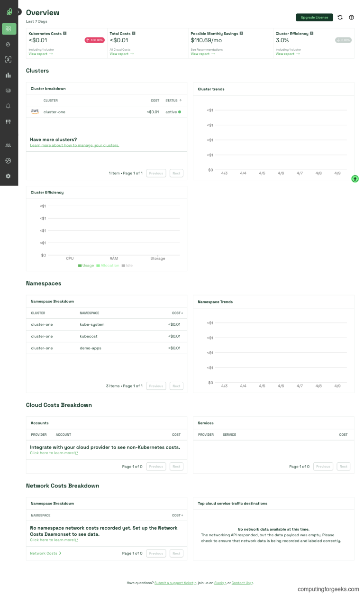Open the Teams people icon in sidebar
The image size is (364, 597).
[9, 146]
